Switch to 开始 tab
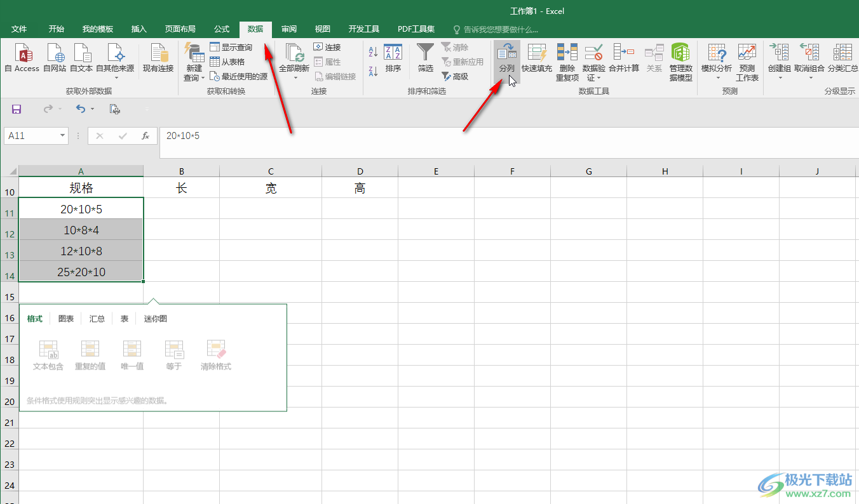The image size is (859, 504). pyautogui.click(x=57, y=29)
